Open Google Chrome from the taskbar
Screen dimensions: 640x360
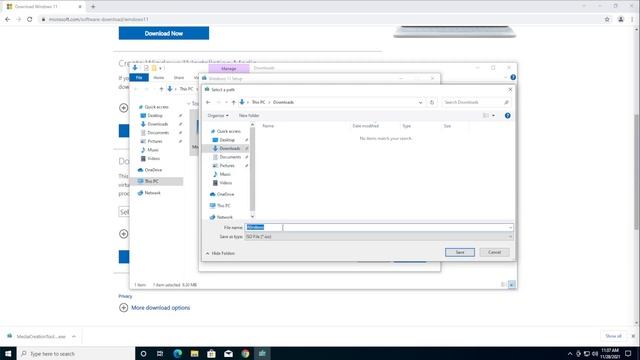[x=245, y=353]
